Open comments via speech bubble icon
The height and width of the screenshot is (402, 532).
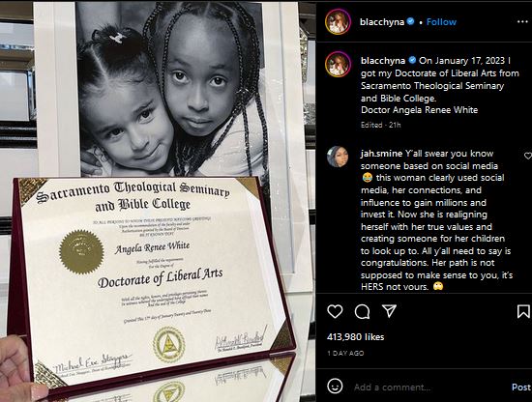coord(362,311)
